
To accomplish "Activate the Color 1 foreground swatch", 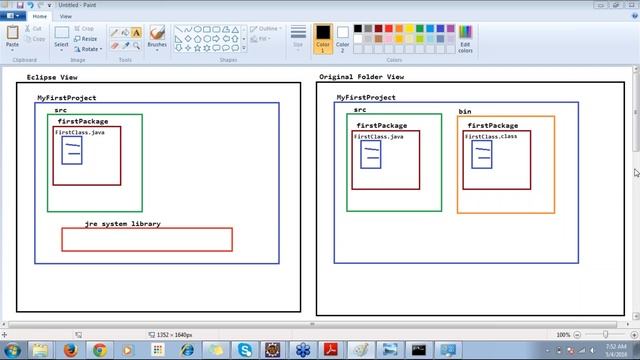I will point(323,39).
